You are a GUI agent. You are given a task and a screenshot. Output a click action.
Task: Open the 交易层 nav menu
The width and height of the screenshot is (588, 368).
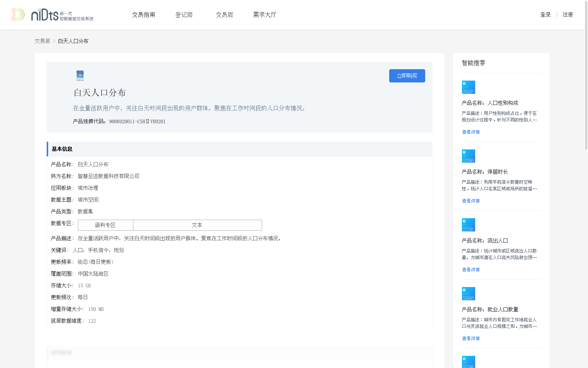[x=225, y=15]
